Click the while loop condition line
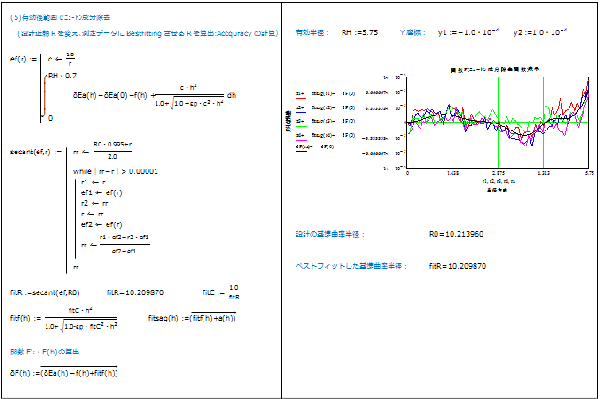The width and height of the screenshot is (600, 399). point(115,171)
